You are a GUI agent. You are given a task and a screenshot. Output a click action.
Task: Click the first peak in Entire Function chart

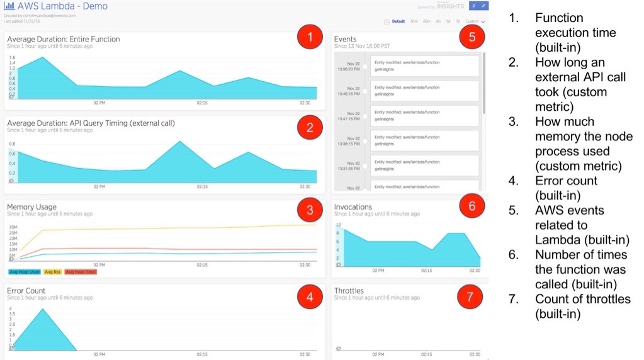coord(43,57)
